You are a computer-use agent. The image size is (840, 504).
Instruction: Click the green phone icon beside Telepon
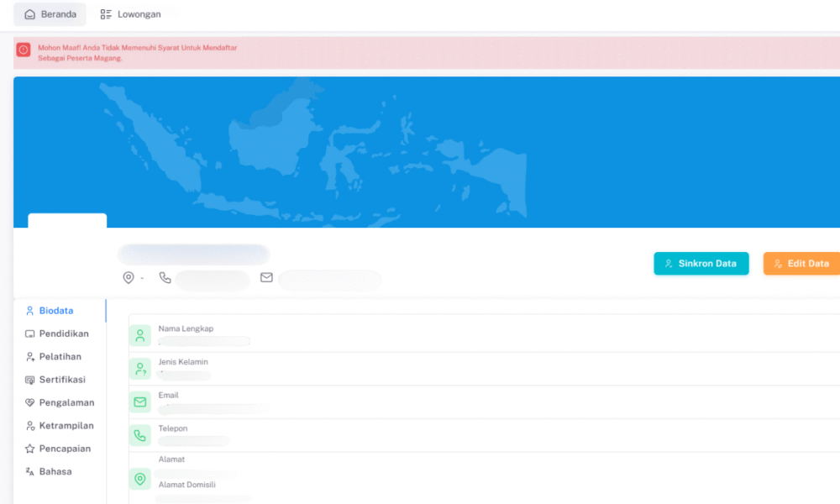pyautogui.click(x=139, y=435)
